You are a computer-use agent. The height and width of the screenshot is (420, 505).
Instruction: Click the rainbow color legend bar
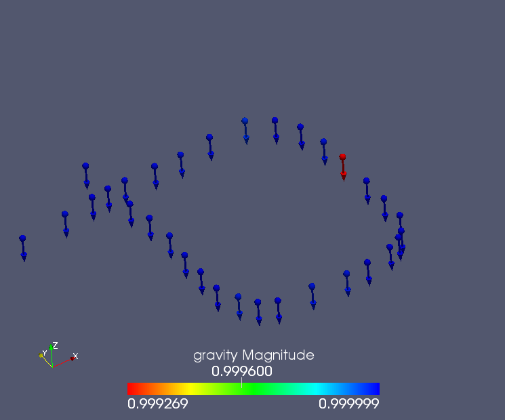[x=254, y=389]
